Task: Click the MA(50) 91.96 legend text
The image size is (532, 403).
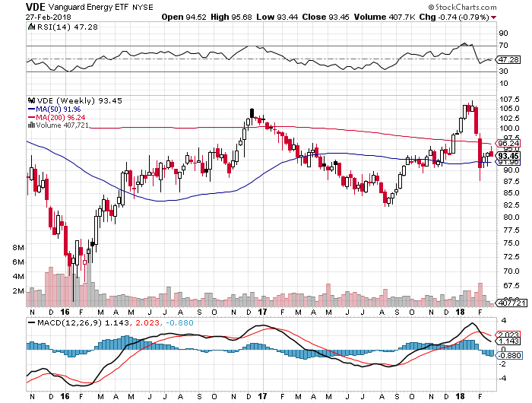Action: pos(59,109)
